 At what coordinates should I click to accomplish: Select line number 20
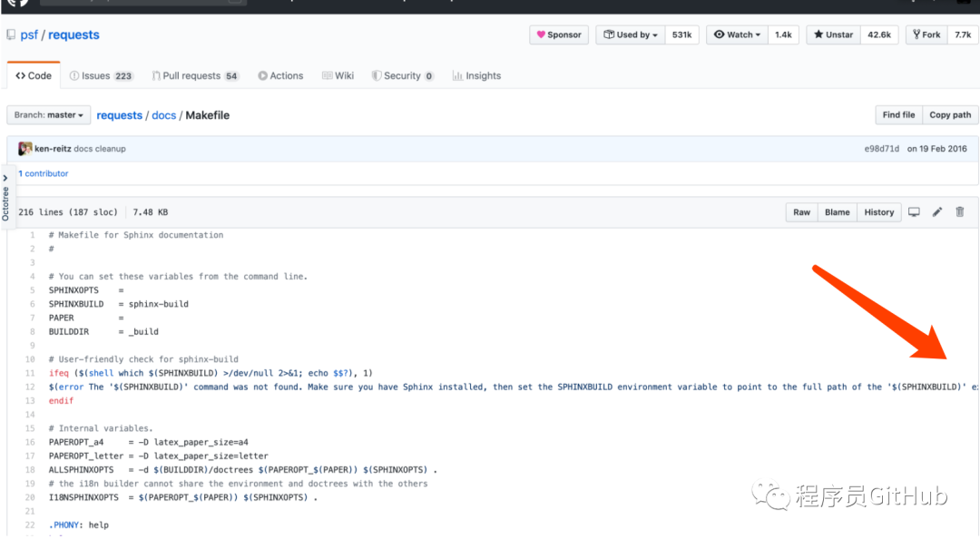(30, 498)
